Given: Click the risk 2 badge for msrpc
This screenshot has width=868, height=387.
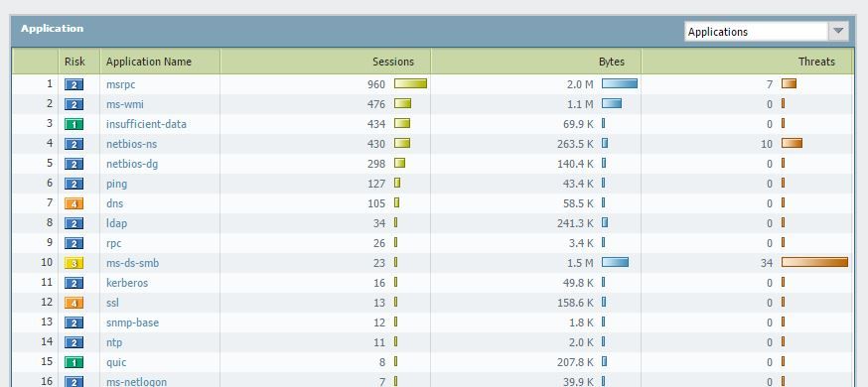Looking at the screenshot, I should pyautogui.click(x=73, y=84).
